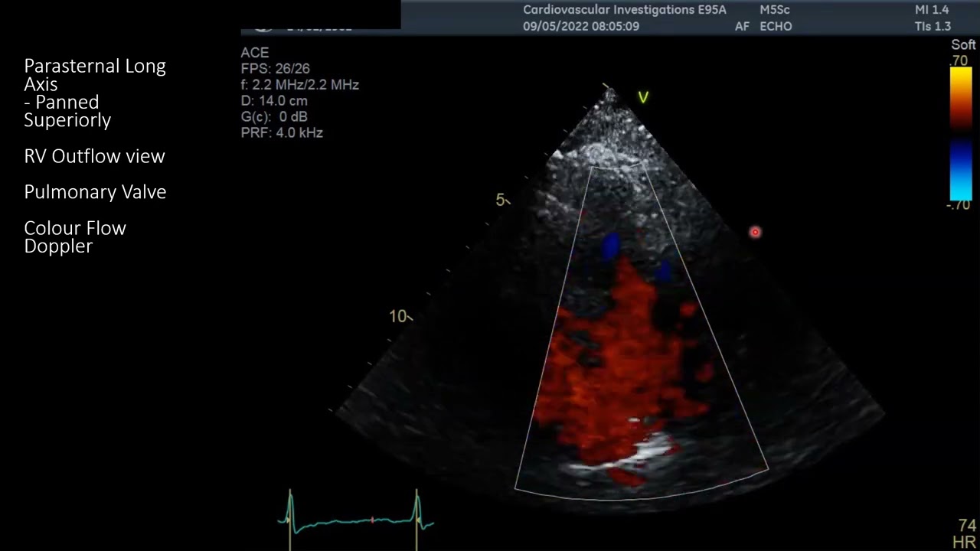Click the 'M5Sc' probe label
This screenshot has height=551, width=980.
click(x=775, y=10)
